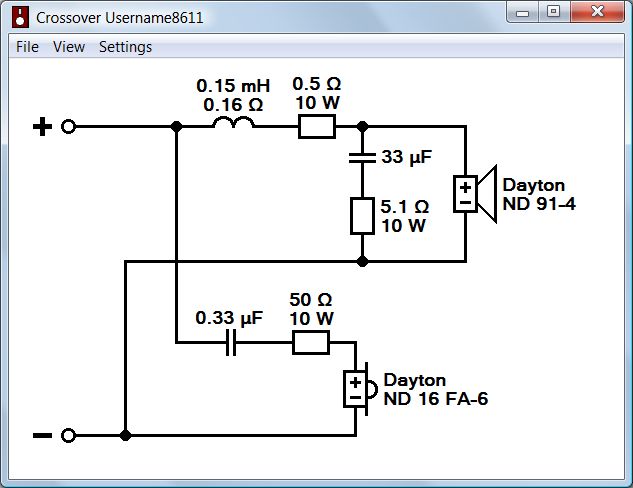Click the 0.33 µF value label

[229, 318]
